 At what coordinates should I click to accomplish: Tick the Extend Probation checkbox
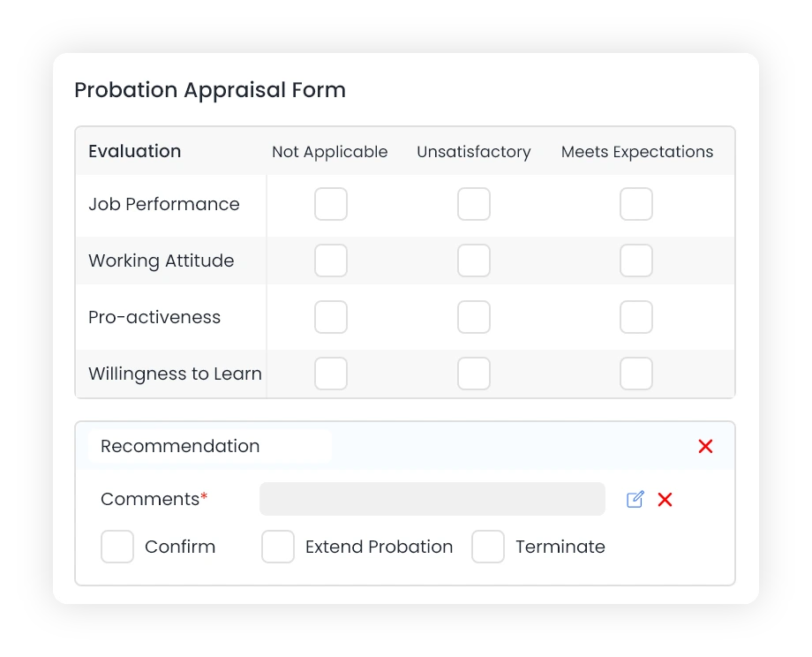pyautogui.click(x=278, y=547)
